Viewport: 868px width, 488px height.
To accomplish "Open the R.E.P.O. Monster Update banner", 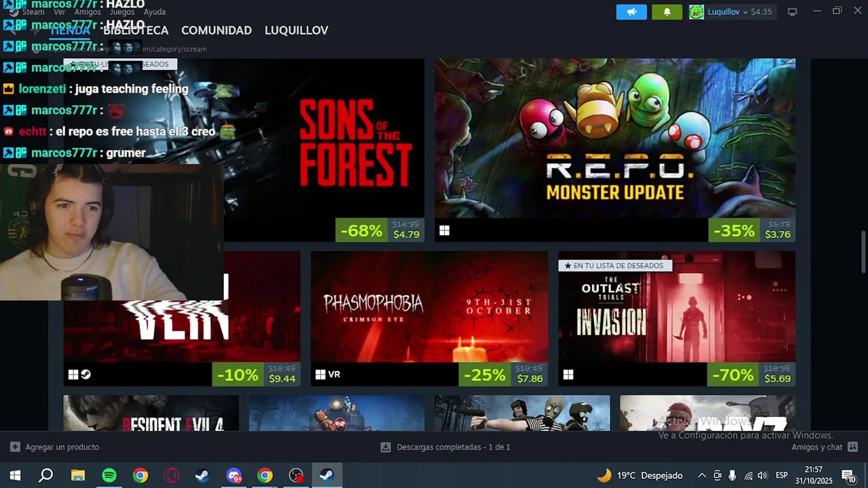I will (x=615, y=150).
